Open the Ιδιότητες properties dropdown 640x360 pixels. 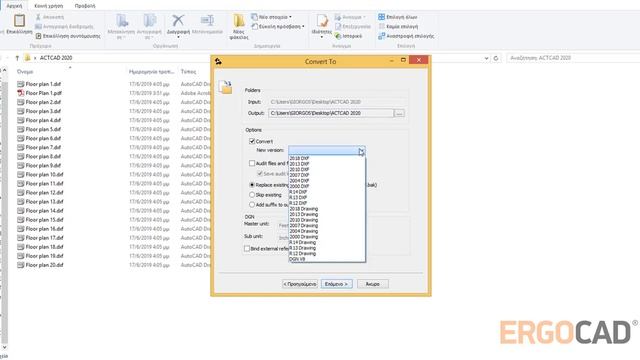(x=322, y=37)
